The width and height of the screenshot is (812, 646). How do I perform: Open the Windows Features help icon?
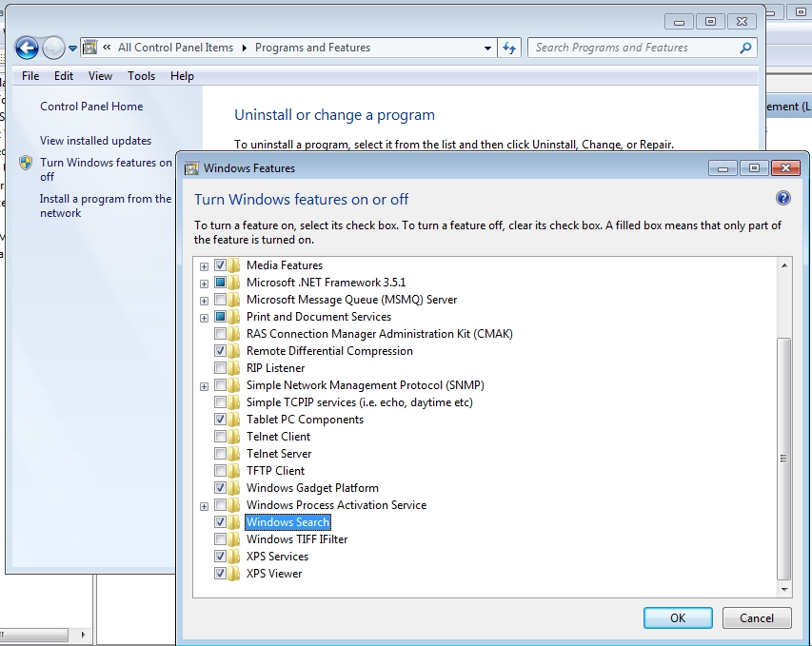(x=783, y=198)
